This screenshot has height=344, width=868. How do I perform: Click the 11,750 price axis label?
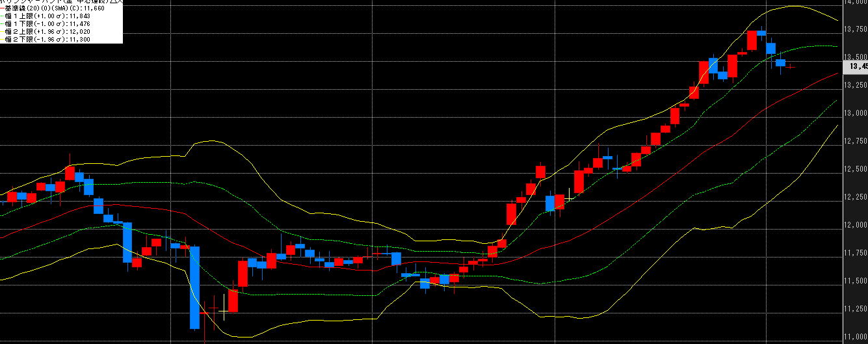point(855,253)
